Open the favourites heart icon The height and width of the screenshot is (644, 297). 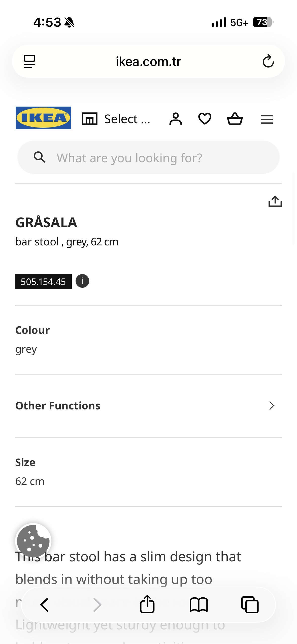coord(205,119)
